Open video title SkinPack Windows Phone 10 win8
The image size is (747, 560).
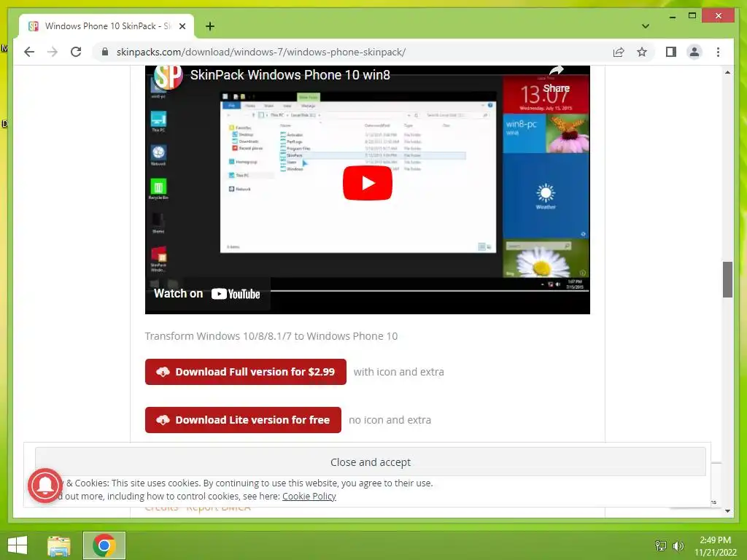click(x=290, y=75)
